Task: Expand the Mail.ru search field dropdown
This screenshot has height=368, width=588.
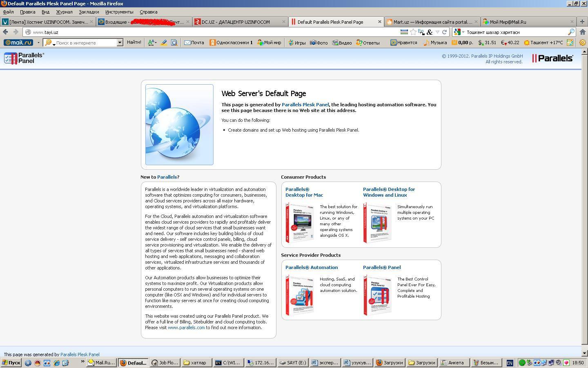Action: point(120,43)
